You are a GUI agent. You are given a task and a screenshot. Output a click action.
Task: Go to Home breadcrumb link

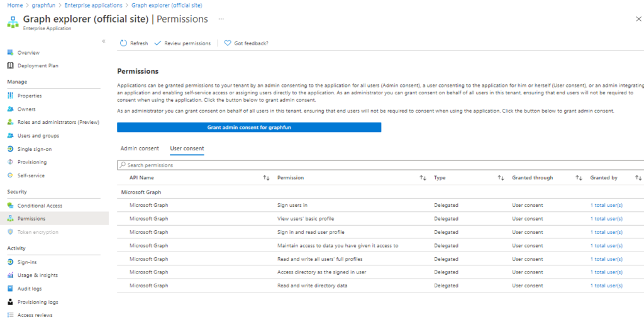(15, 5)
